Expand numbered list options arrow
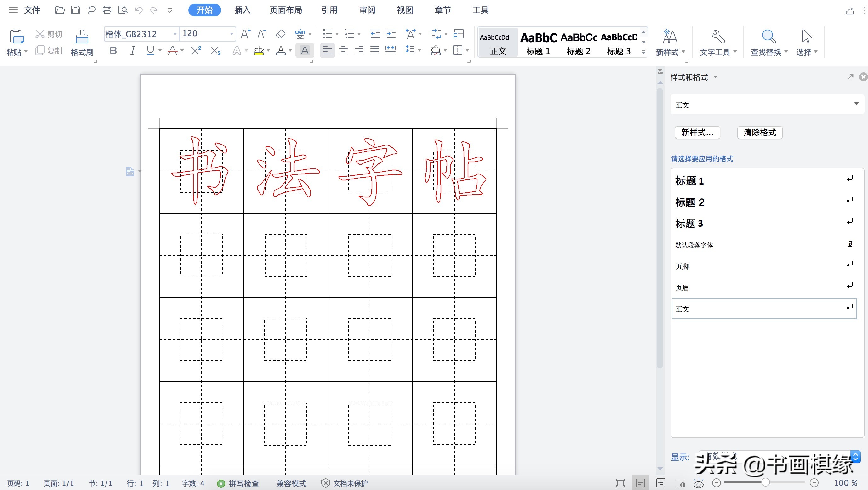This screenshot has width=868, height=490. pyautogui.click(x=359, y=34)
